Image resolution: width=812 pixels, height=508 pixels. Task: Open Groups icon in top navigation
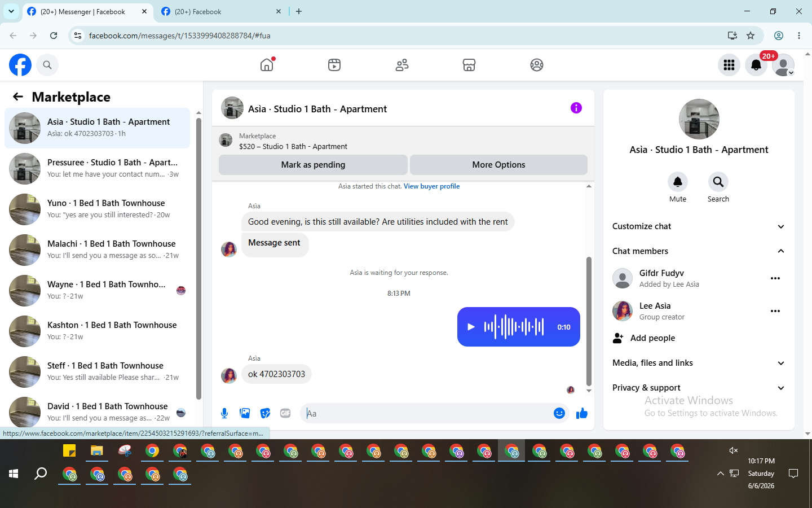tap(537, 65)
